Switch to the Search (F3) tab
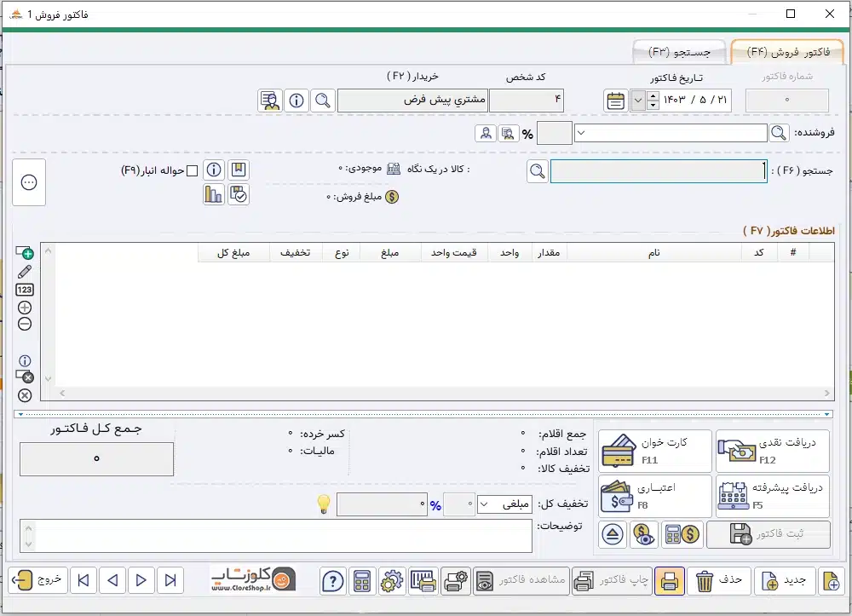This screenshot has width=852, height=616. 679,52
